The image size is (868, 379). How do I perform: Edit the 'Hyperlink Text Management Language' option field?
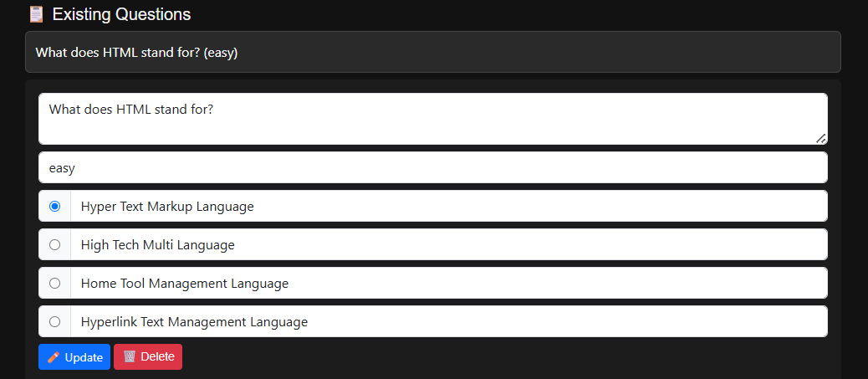(x=449, y=321)
